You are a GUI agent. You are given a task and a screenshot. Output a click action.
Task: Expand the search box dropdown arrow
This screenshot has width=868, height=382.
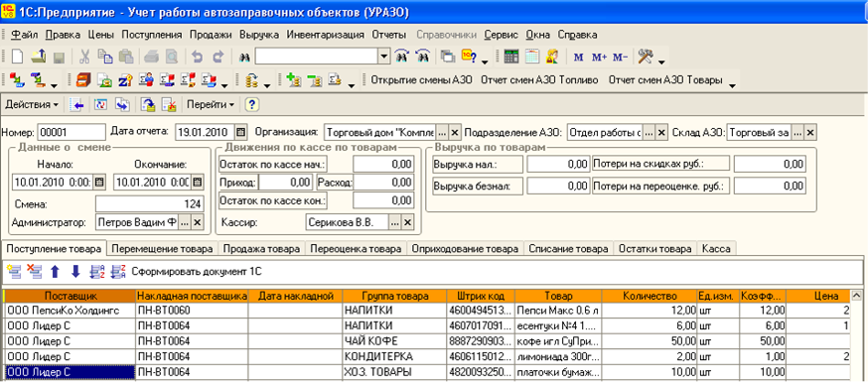click(384, 56)
